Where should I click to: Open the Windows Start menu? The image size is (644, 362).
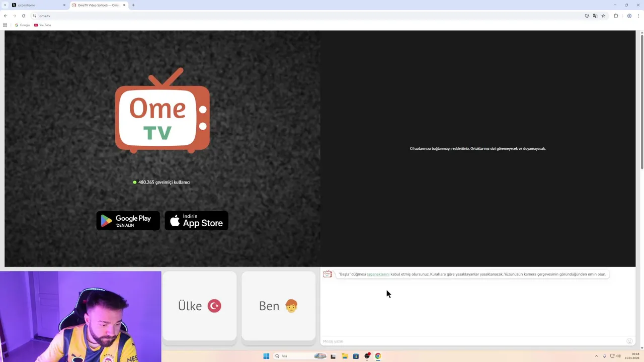tap(266, 356)
